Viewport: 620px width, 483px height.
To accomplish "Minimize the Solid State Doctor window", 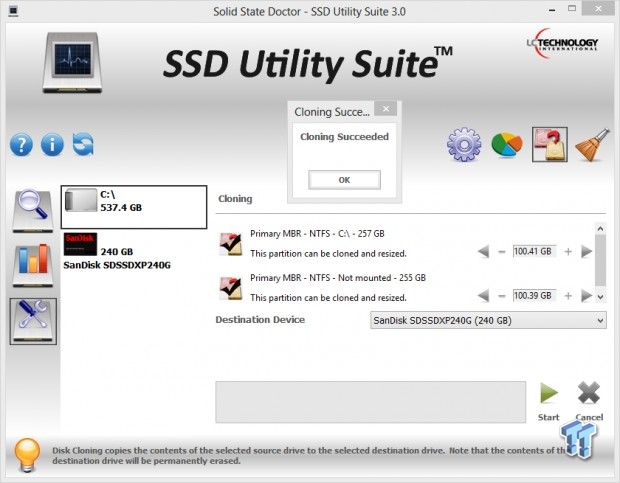I will point(552,10).
